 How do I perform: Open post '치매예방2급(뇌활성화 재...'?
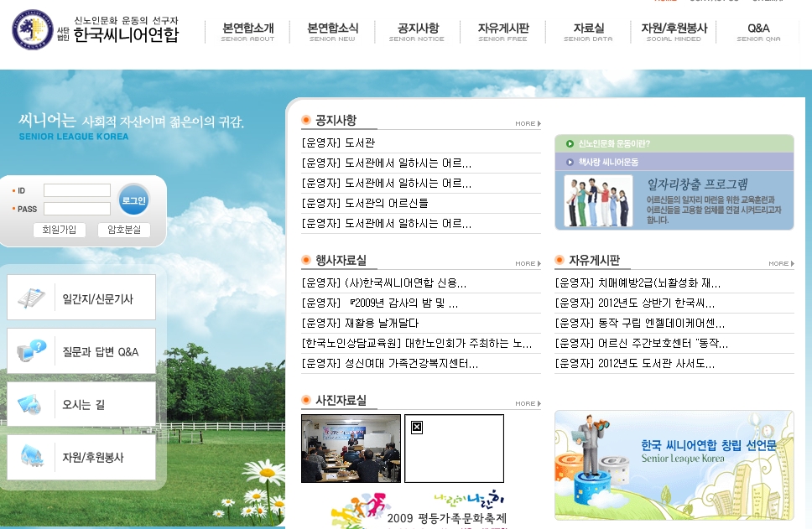tap(638, 283)
